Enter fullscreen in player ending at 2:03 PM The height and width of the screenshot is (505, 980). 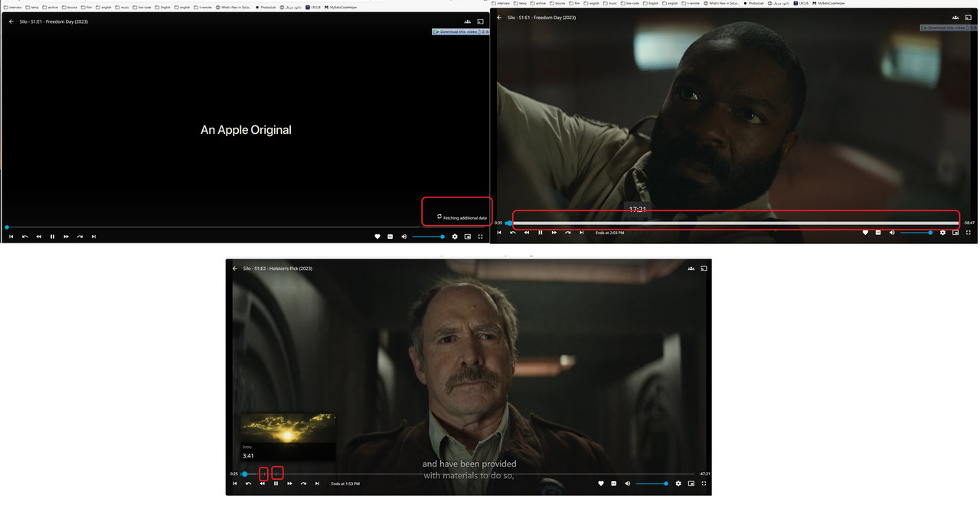pyautogui.click(x=969, y=233)
